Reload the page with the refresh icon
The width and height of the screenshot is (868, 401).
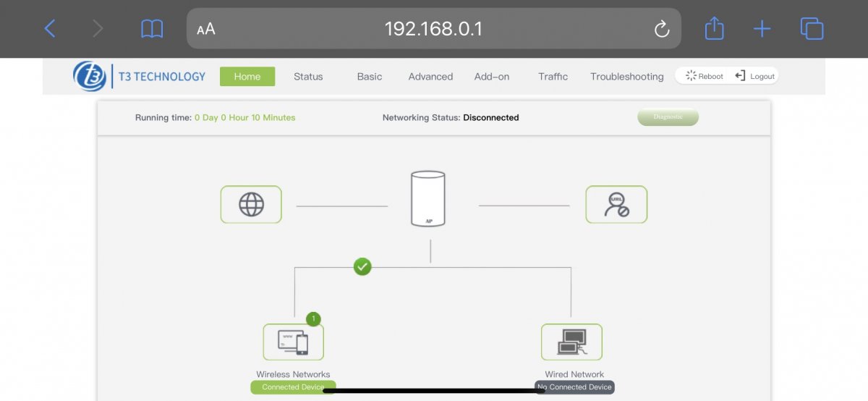(661, 29)
